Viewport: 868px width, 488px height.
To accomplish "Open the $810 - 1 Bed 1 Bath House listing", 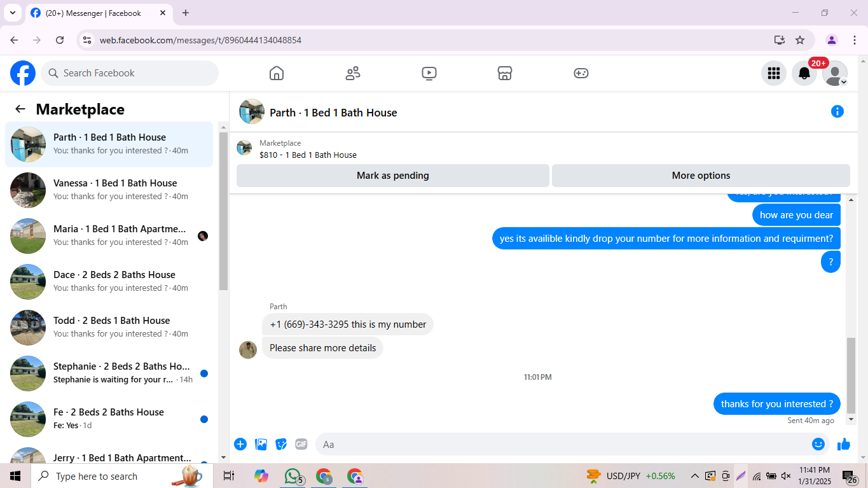I will [308, 155].
